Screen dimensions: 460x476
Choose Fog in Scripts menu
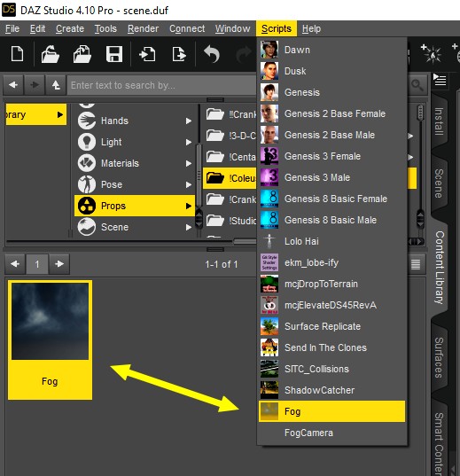coord(331,411)
